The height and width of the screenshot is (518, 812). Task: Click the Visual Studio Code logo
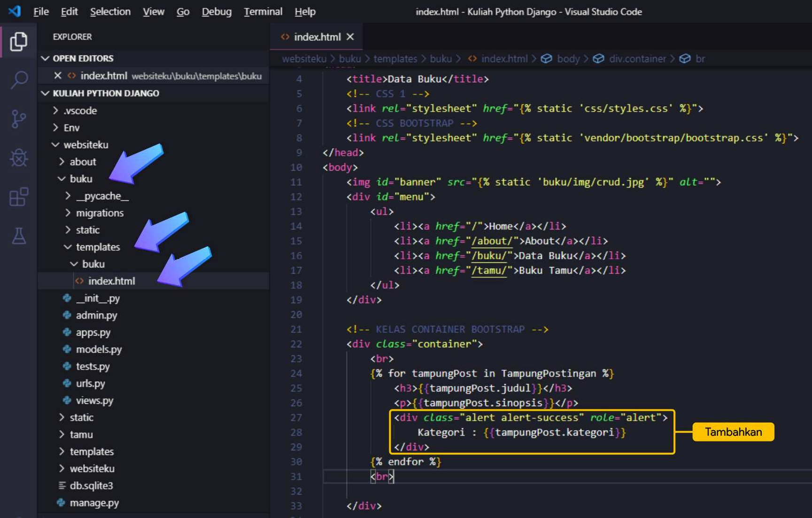click(x=14, y=11)
